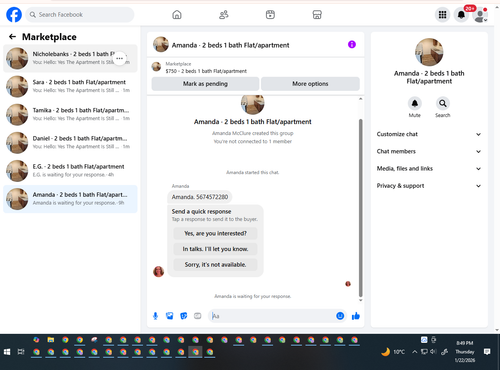Search the conversation using the magnifier icon

click(443, 103)
